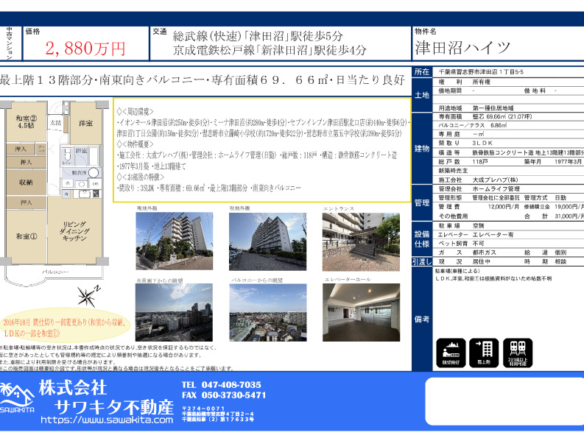Click the 施工会社 大成プレハブ(株) row
The height and width of the screenshot is (438, 584).
click(x=509, y=180)
